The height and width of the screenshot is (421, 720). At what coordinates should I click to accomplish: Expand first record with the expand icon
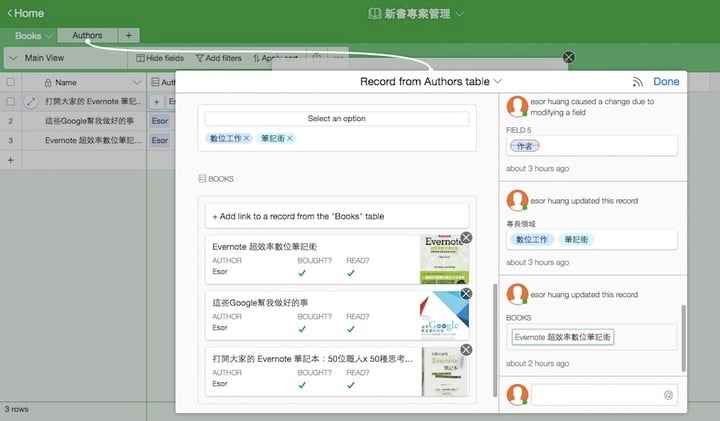coord(31,101)
